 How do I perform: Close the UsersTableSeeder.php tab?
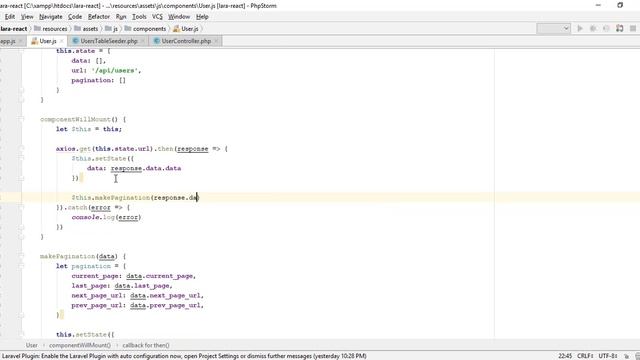(142, 41)
